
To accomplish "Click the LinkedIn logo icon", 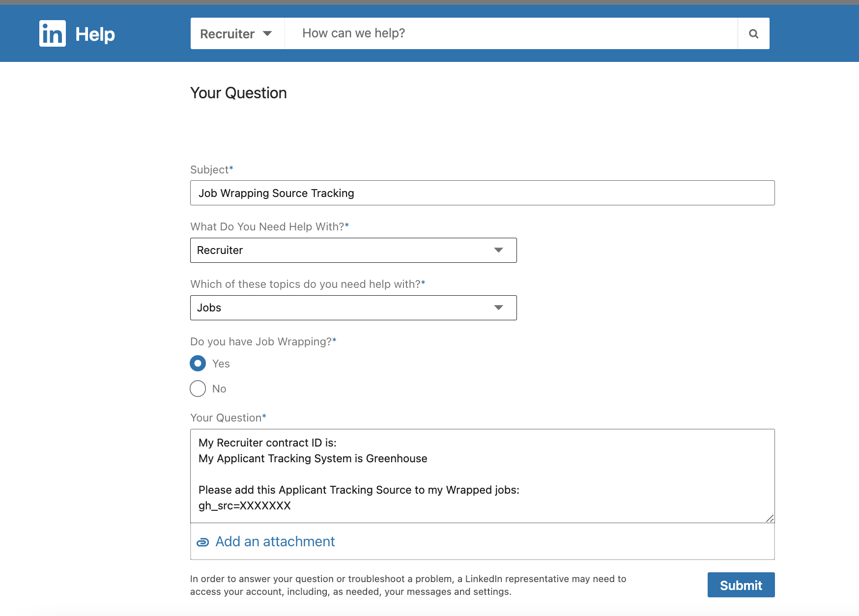I will pos(52,33).
